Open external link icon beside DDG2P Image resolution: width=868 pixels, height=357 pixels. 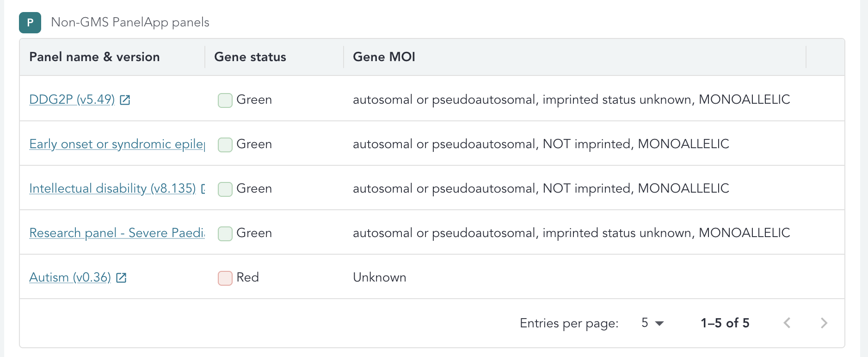point(125,100)
